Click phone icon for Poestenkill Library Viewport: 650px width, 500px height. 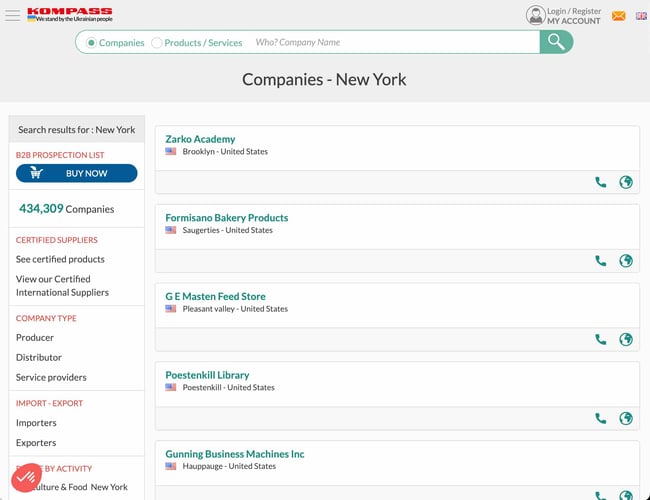coord(601,418)
